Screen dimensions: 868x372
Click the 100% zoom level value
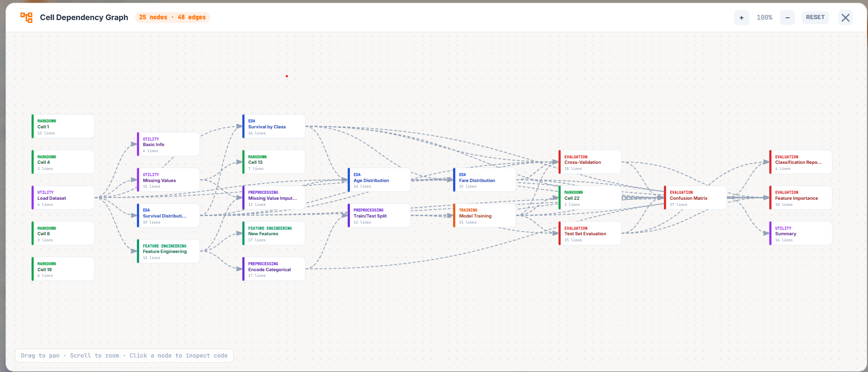[764, 18]
